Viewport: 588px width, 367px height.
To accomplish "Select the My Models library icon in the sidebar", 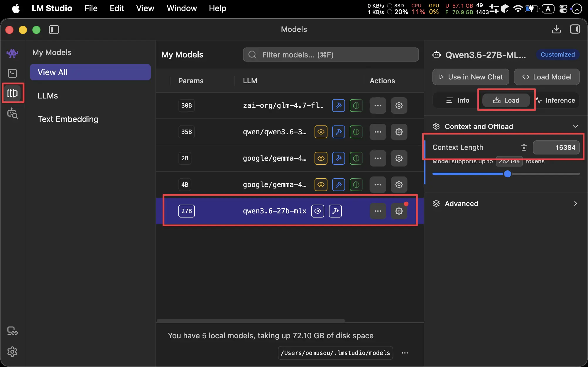I will (12, 93).
